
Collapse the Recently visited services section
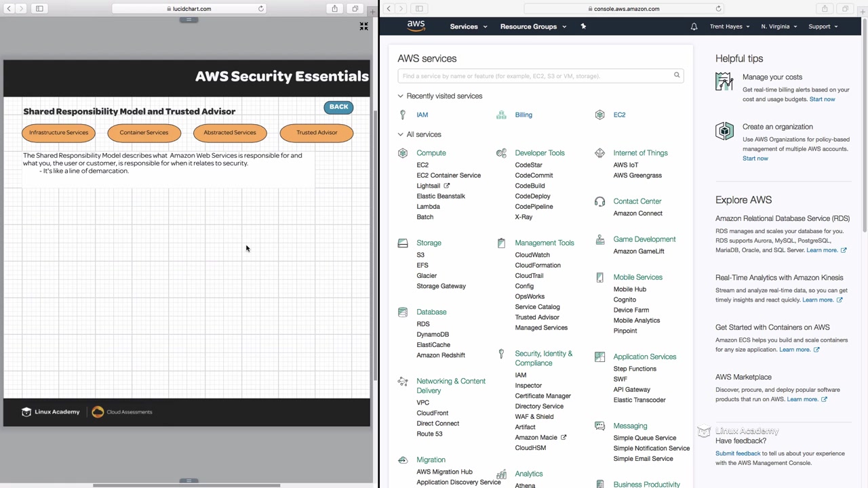coord(401,96)
